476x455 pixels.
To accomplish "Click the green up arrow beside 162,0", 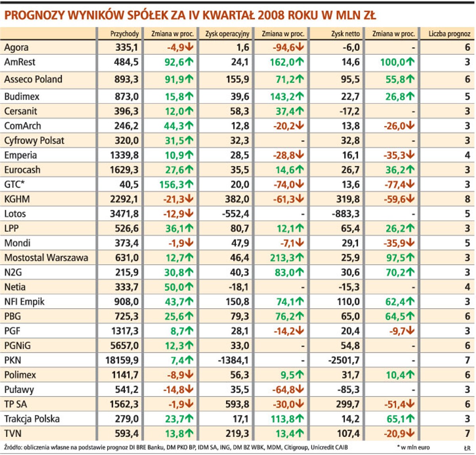I will [299, 62].
